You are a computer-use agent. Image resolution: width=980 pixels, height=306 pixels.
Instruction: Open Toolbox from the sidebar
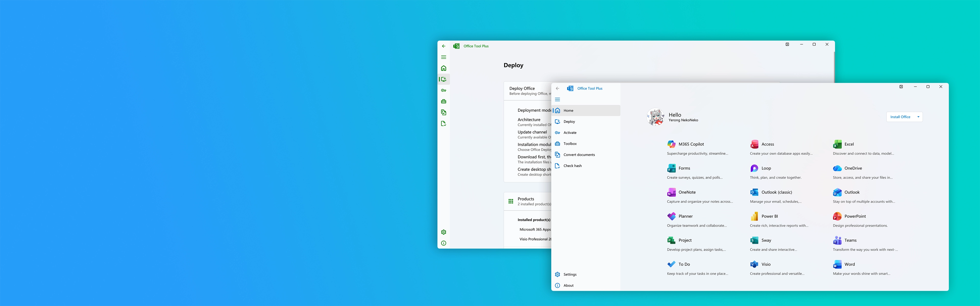(x=586, y=143)
